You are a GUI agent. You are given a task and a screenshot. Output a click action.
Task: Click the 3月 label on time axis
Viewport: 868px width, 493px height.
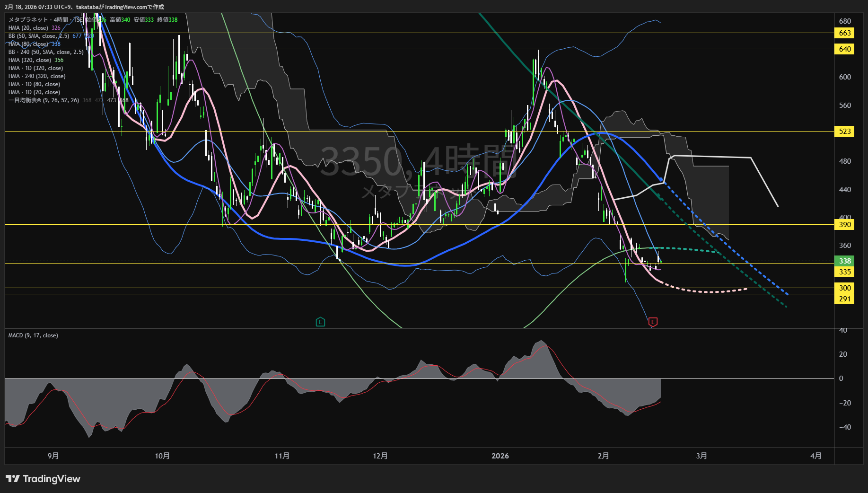(701, 456)
